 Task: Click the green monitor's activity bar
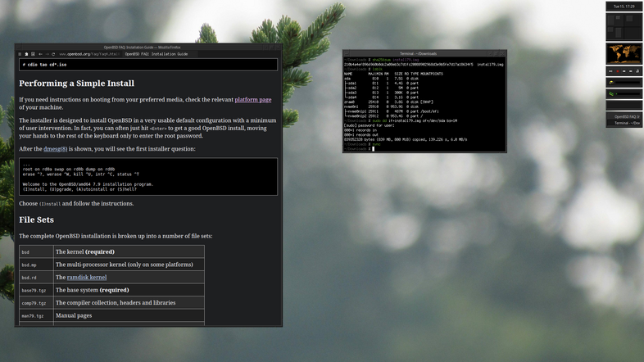[x=628, y=94]
